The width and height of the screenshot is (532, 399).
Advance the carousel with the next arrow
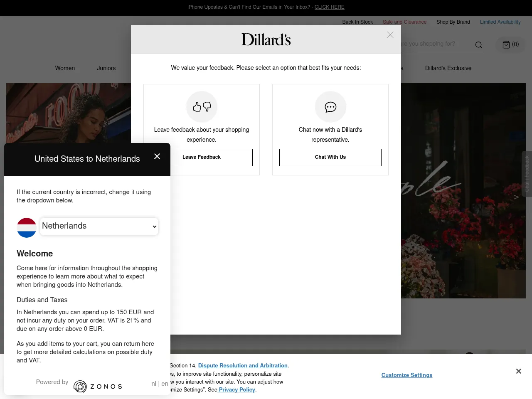516,197
